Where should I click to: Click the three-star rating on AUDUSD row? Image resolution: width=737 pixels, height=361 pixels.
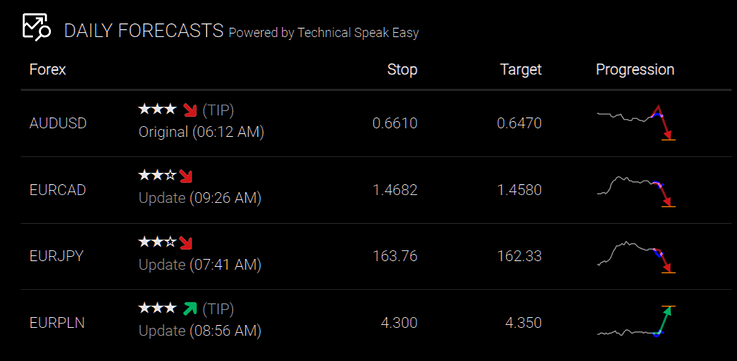157,110
